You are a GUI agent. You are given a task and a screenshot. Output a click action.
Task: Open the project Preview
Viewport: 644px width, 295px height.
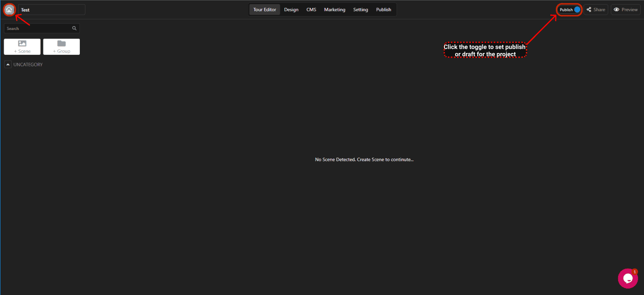[626, 10]
